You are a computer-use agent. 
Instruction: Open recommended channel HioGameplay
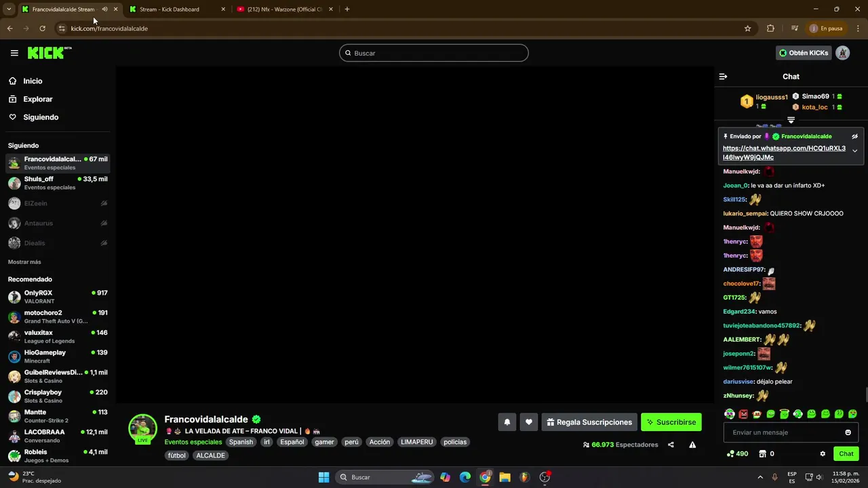58,357
